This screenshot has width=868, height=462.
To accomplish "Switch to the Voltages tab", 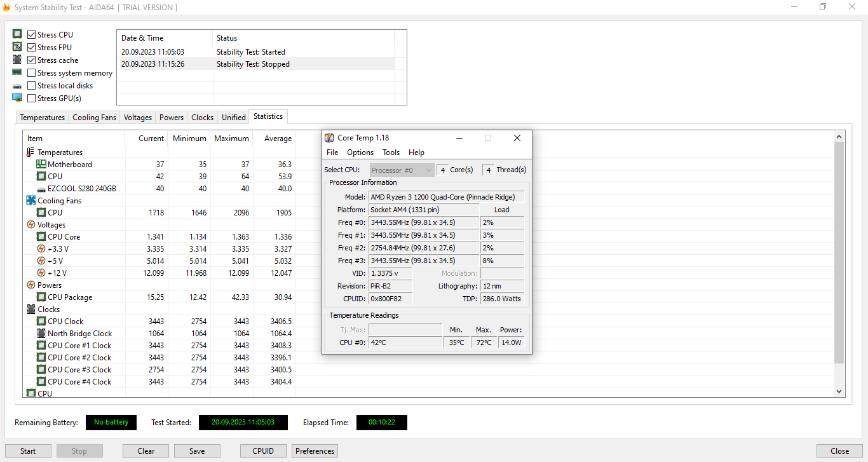I will pos(138,118).
